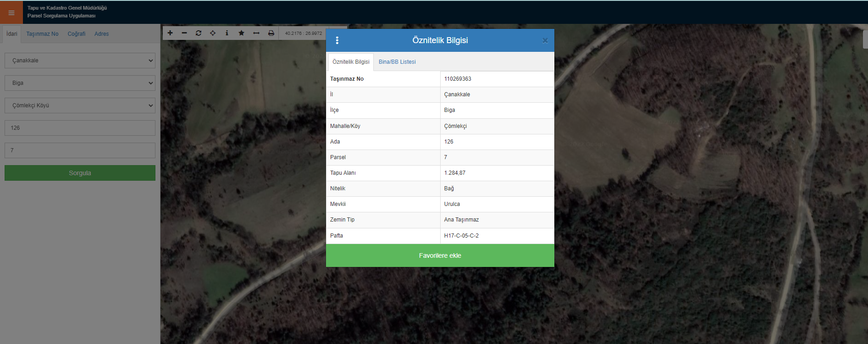Select the distance measure tool
The image size is (868, 344).
click(x=256, y=33)
